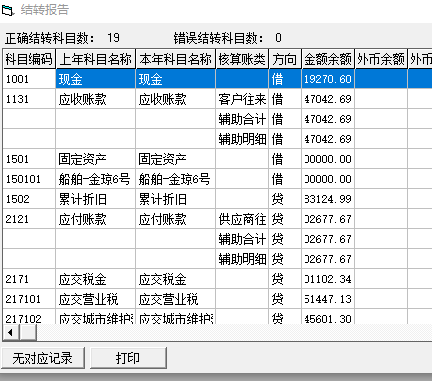Select the 1501 固定资产 row
This screenshot has width=432, height=381.
(217, 159)
